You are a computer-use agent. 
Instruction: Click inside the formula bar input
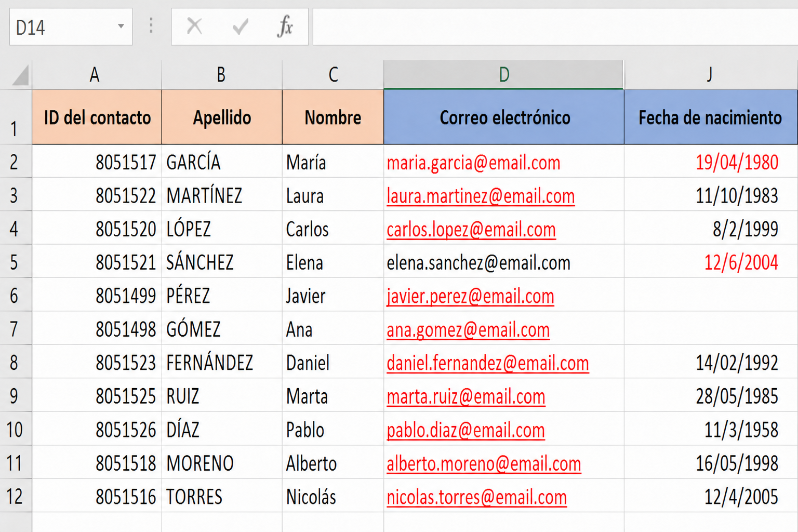(555, 26)
